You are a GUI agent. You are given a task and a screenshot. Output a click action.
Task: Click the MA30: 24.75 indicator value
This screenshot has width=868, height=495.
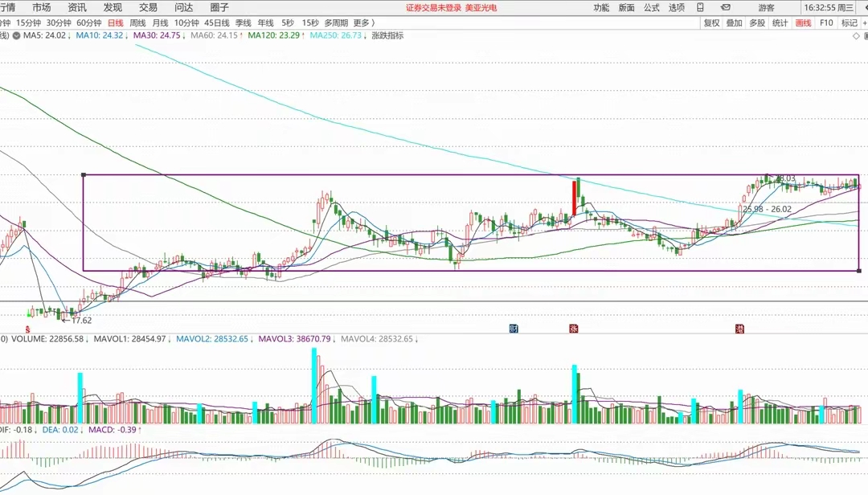click(x=157, y=35)
